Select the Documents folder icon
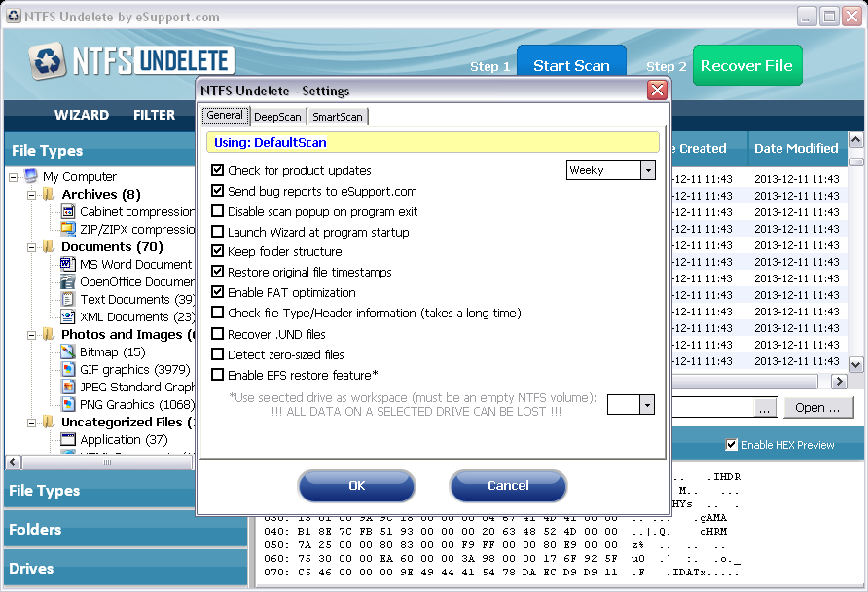 point(49,246)
